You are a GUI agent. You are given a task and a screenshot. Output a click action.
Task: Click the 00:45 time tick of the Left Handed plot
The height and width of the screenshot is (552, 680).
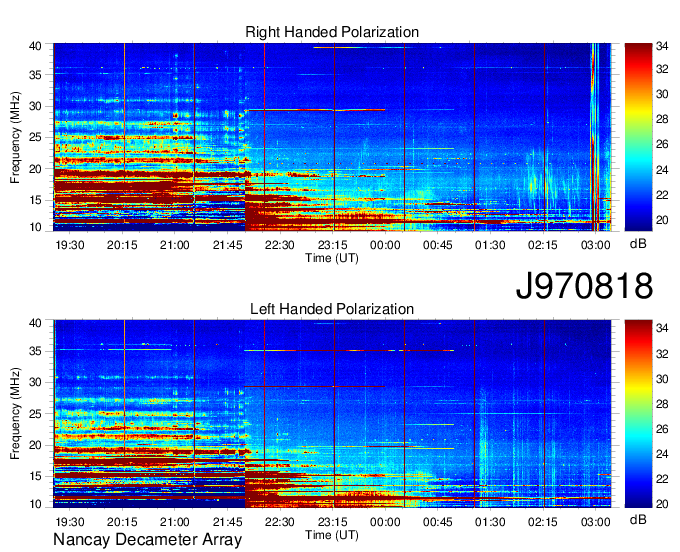pyautogui.click(x=438, y=522)
